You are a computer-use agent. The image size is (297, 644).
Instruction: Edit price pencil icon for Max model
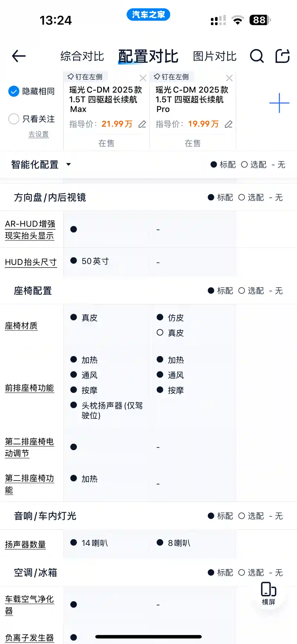click(x=142, y=124)
